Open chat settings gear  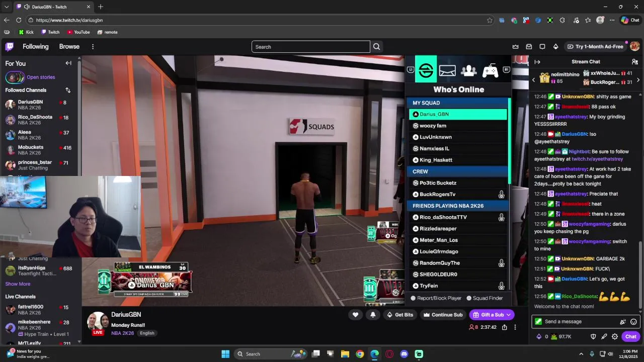point(615,337)
